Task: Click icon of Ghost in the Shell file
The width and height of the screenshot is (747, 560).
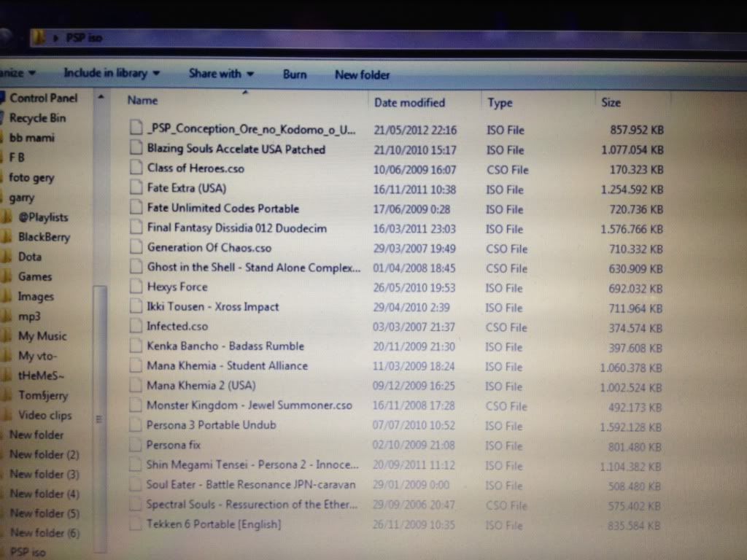Action: tap(136, 266)
